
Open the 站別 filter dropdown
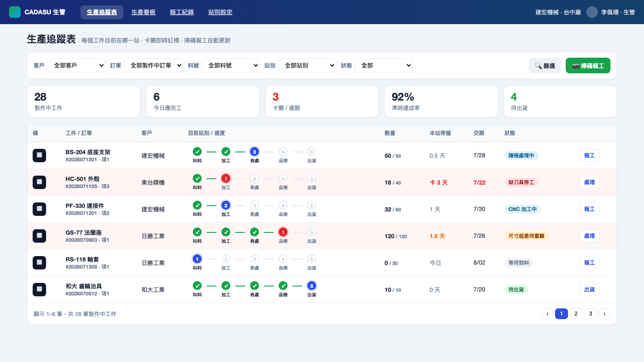[307, 65]
